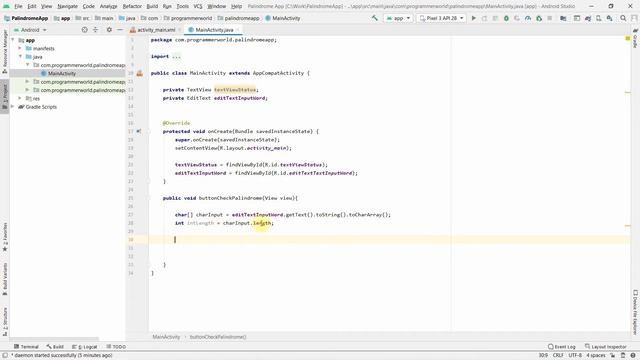Image resolution: width=640 pixels, height=360 pixels.
Task: Click the Make Project hammer icon
Action: point(375,18)
